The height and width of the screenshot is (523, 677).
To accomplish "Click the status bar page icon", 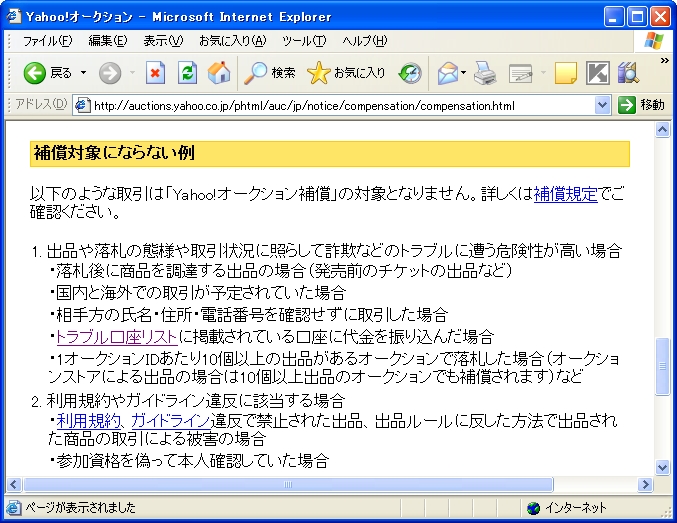I will coord(13,508).
